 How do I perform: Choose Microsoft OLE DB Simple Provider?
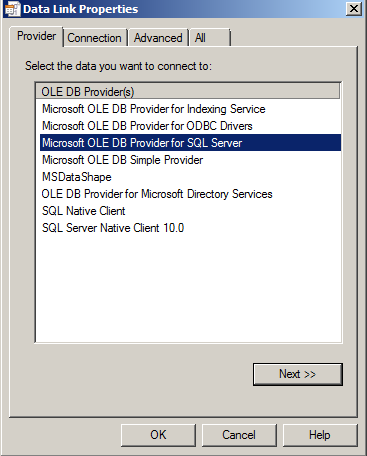190,160
